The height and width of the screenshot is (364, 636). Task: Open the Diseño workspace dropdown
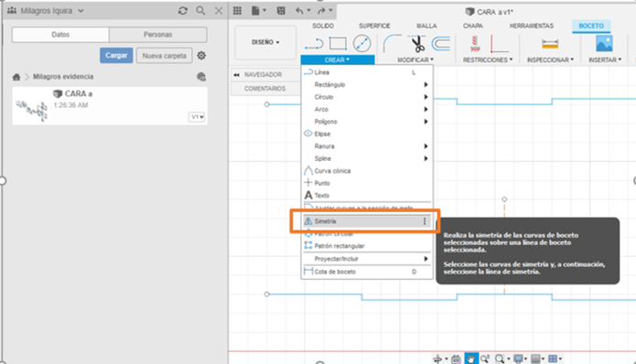tap(265, 42)
